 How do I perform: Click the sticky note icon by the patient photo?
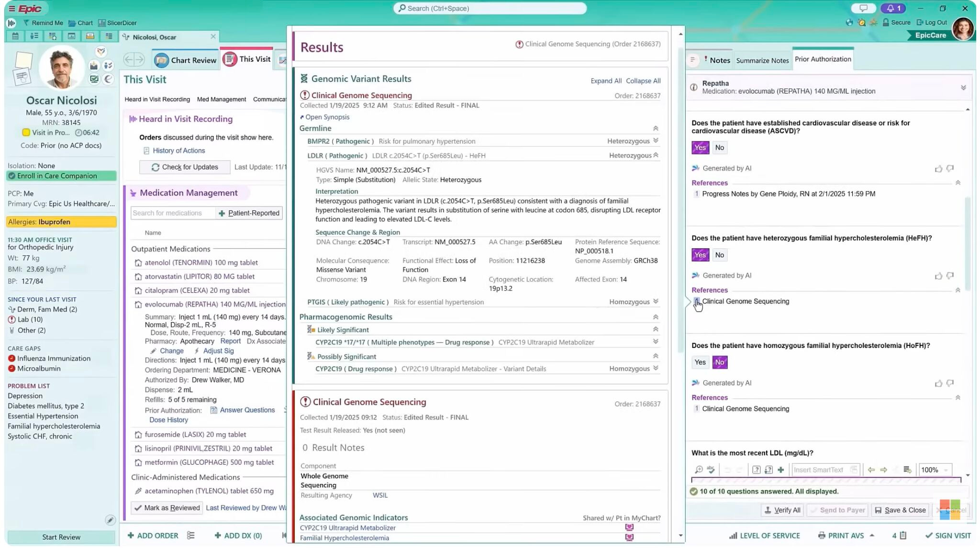(x=23, y=61)
